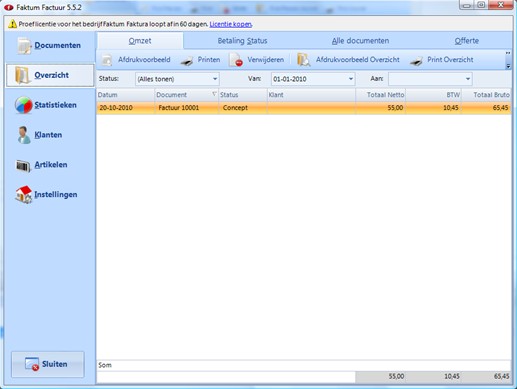Click the Afdrukvoorbeeld preview icon
This screenshot has width=517, height=389.
(107, 60)
